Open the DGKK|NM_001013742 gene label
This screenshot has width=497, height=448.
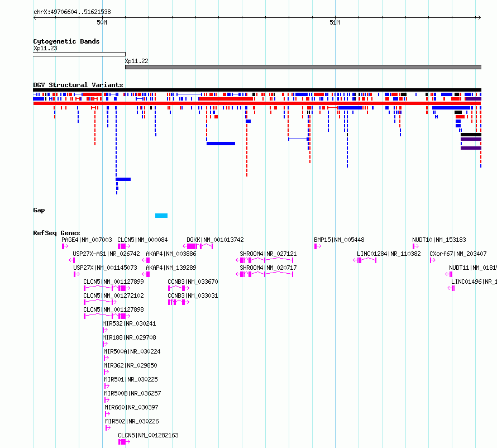(215, 240)
